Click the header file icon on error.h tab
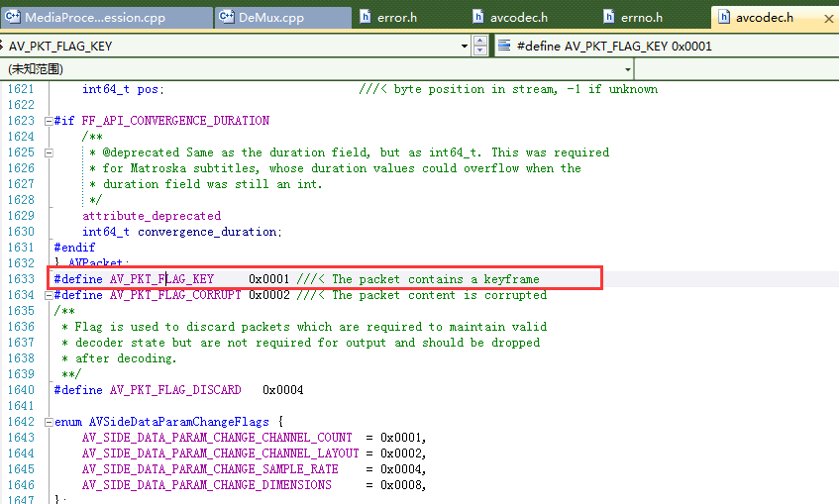This screenshot has height=504, width=839. coord(365,17)
